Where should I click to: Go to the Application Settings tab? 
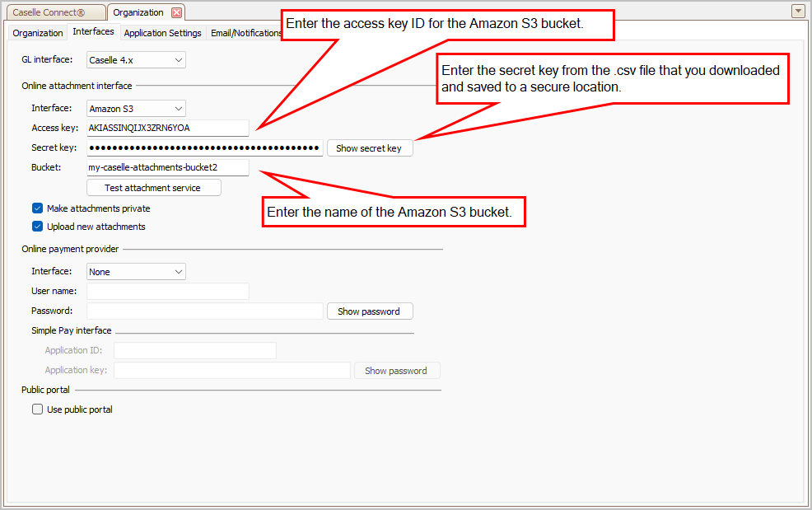[162, 33]
